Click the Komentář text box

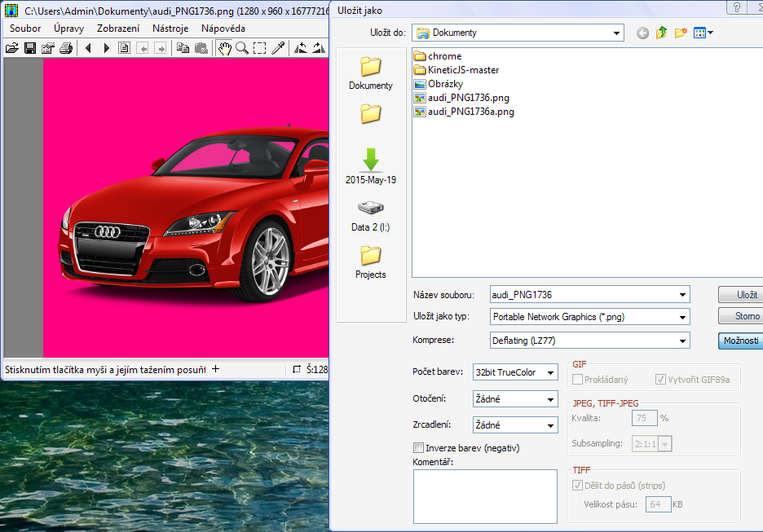[x=485, y=496]
